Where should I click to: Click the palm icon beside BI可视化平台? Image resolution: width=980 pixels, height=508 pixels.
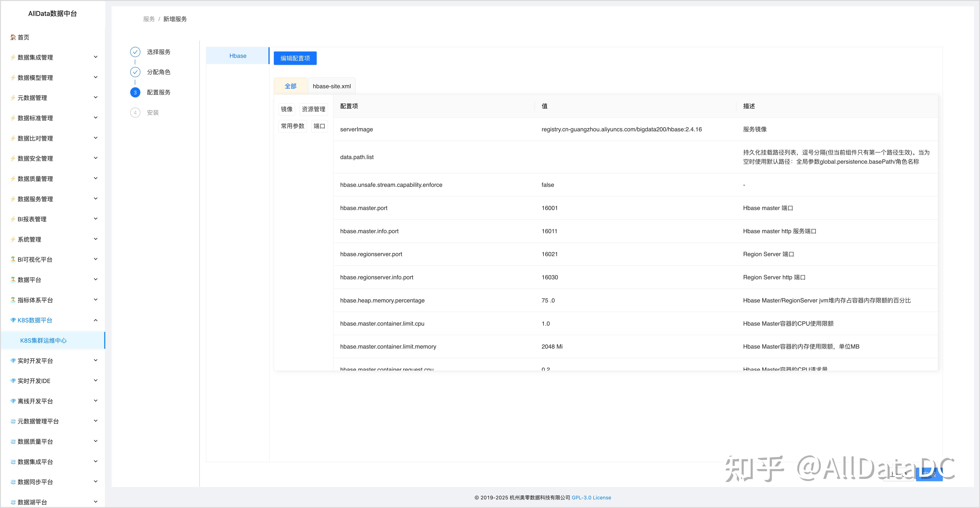coord(13,259)
